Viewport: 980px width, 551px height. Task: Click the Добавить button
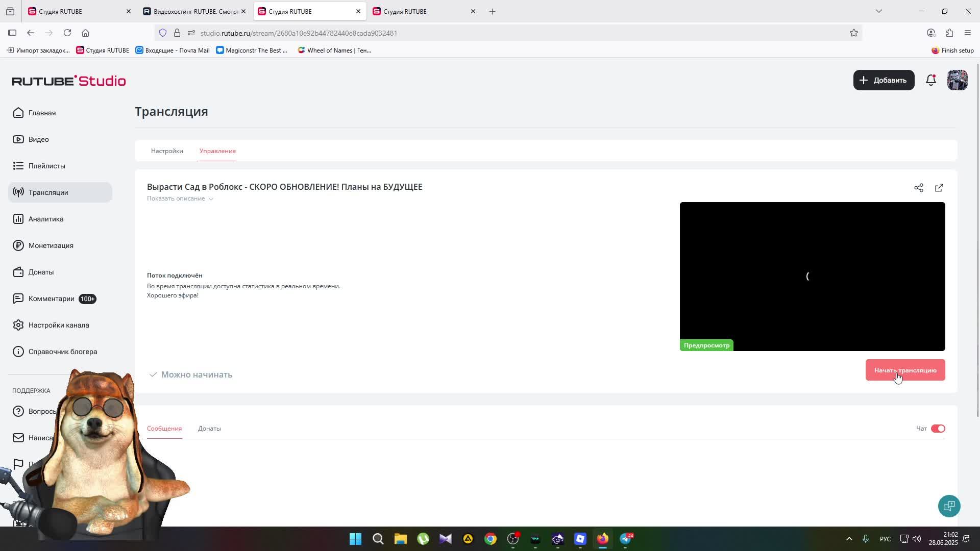tap(884, 80)
